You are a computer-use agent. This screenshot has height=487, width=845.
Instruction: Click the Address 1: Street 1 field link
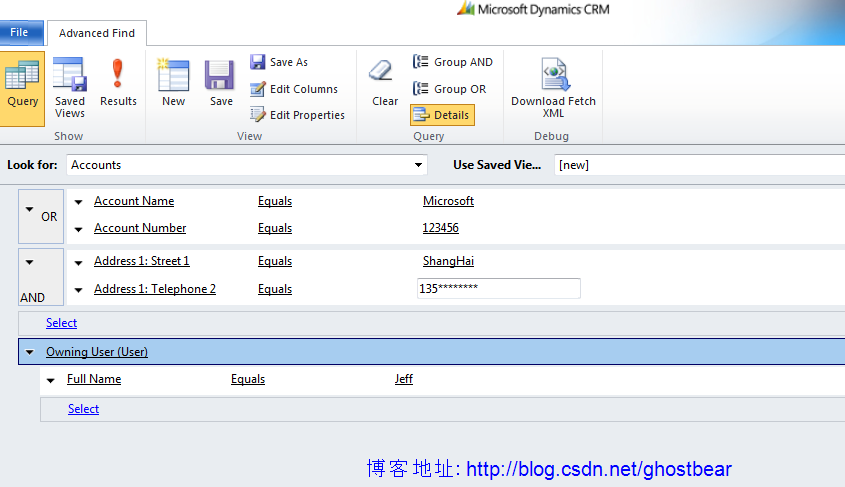(142, 261)
